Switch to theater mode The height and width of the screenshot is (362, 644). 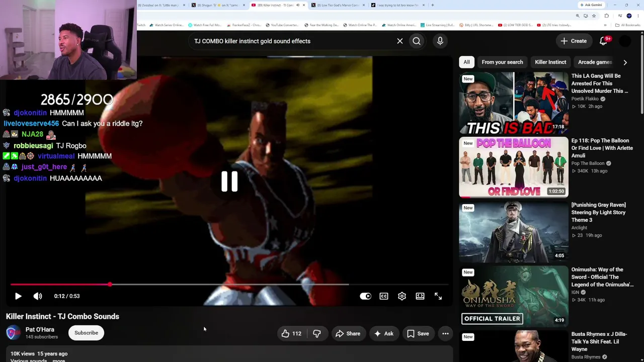(x=420, y=296)
